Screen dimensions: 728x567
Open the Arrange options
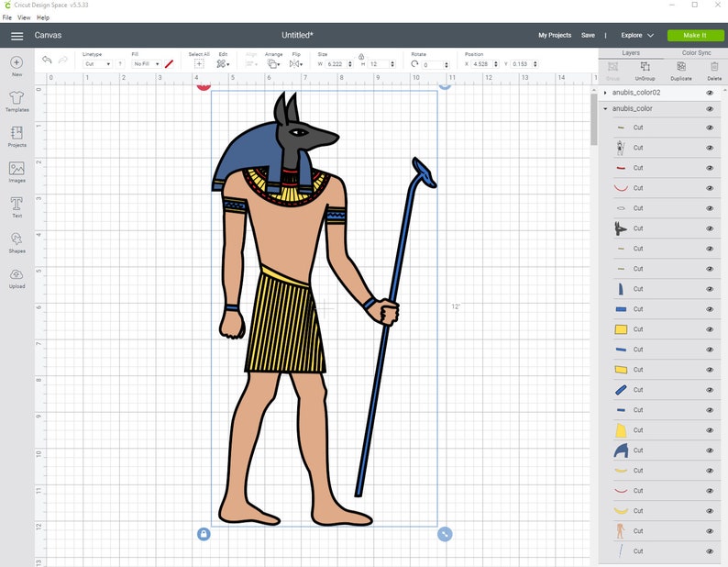(273, 64)
